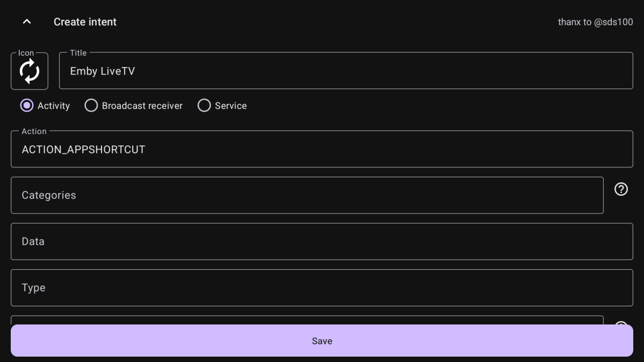Viewport: 644px width, 362px height.
Task: Click the floating 'Title' label
Action: (x=78, y=53)
